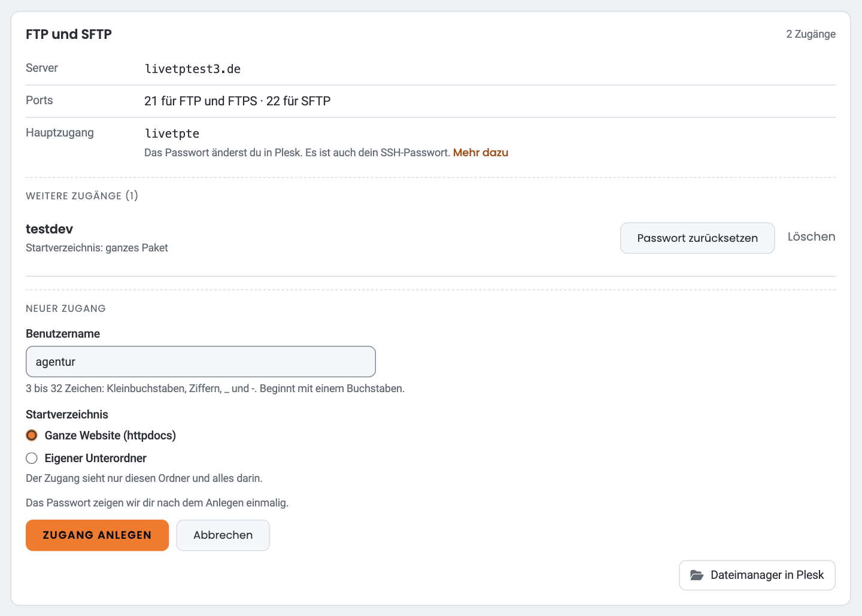Click Startverzeichnis: ganzes Paket text
The image size is (862, 616).
point(97,248)
